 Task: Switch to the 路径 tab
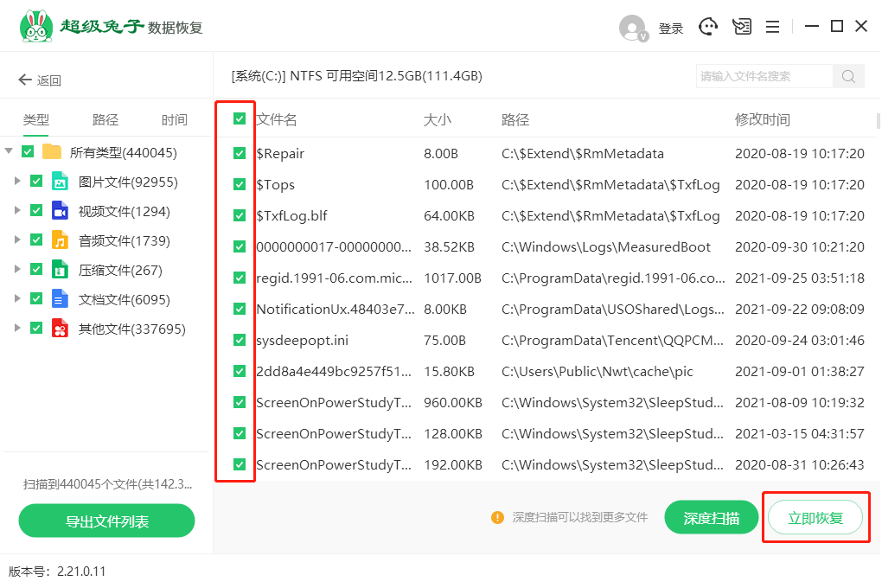[x=105, y=120]
